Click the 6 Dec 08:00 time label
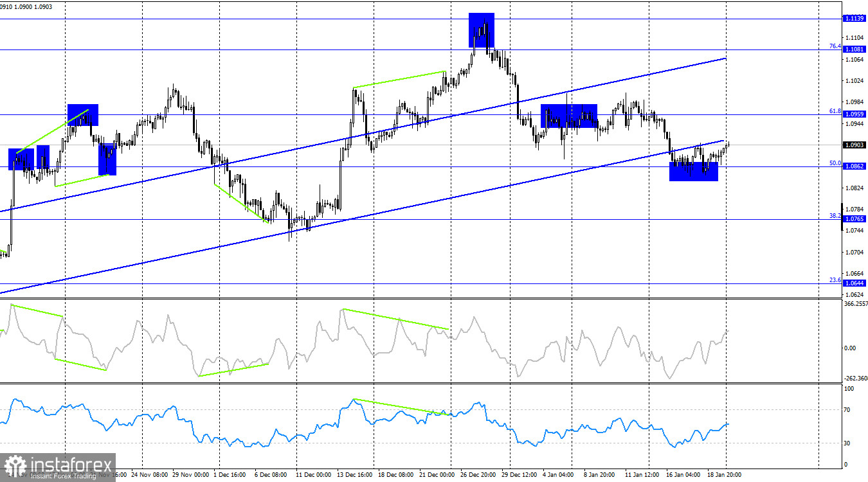This screenshot has height=482, width=868. (271, 476)
